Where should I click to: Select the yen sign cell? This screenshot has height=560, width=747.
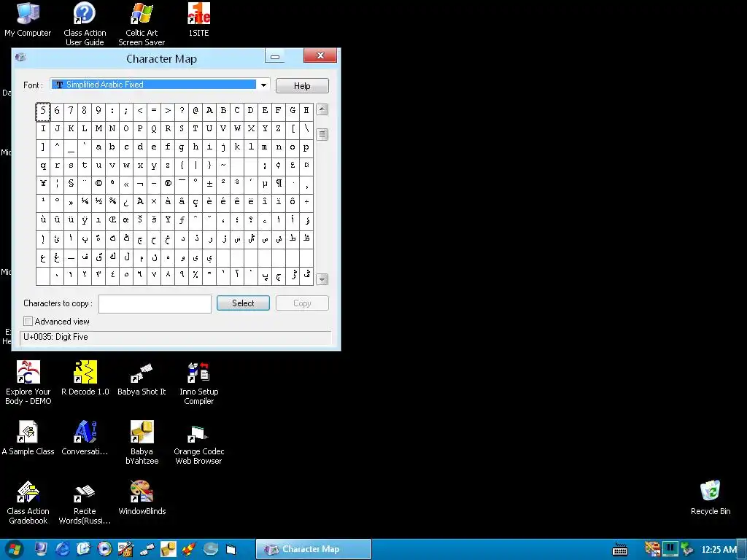(x=43, y=184)
